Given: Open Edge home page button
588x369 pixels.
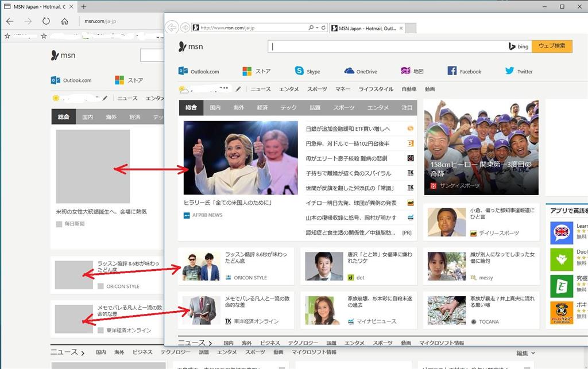Looking at the screenshot, I should click(64, 21).
